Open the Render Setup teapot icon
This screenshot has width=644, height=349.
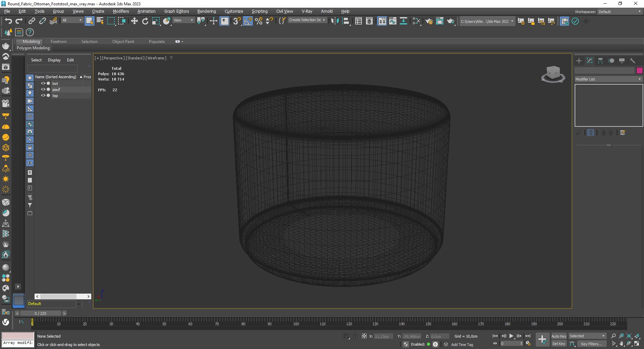coord(429,21)
